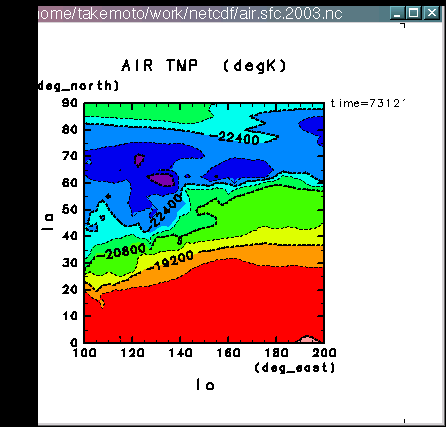Click the dark blue oval near 160 east
The image size is (446, 427).
tap(238, 169)
